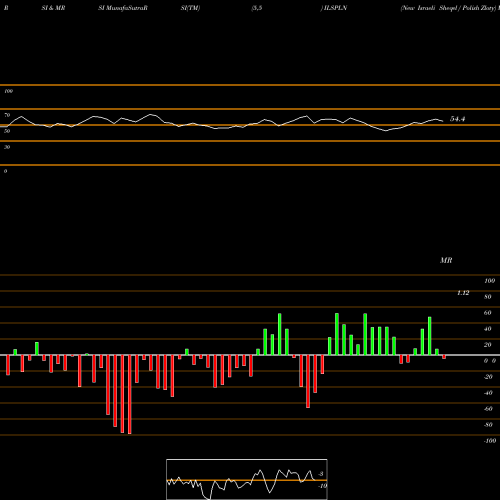Click the '-3' value in mini chart
Screen dimensions: 500x500
321,474
